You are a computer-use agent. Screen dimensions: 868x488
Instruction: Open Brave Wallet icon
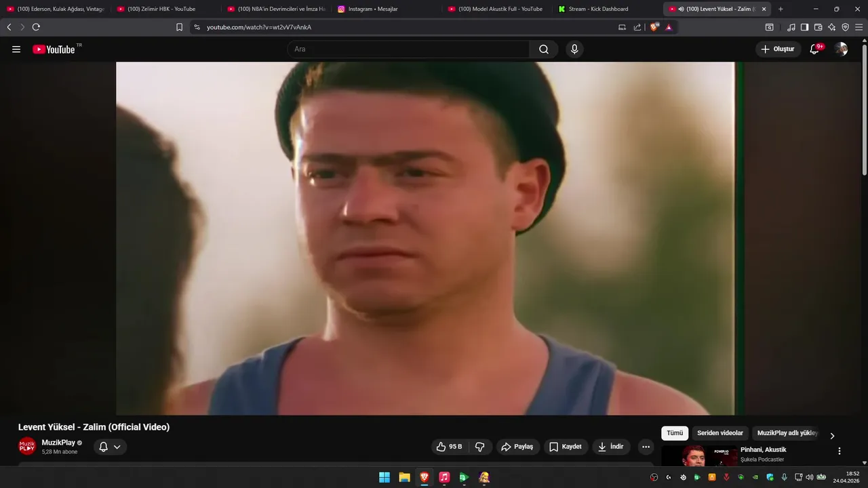[818, 27]
